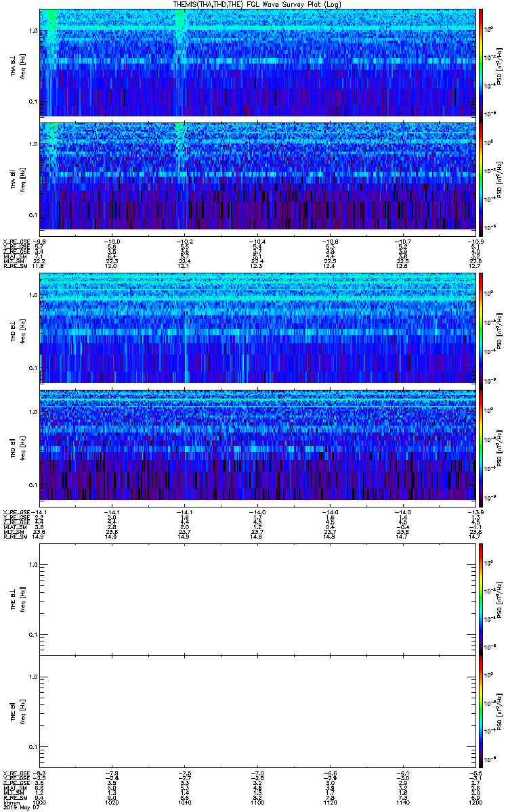Click the PSD color bar beside THE B-parallel panel
This screenshot has width=508, height=812.
tap(481, 710)
